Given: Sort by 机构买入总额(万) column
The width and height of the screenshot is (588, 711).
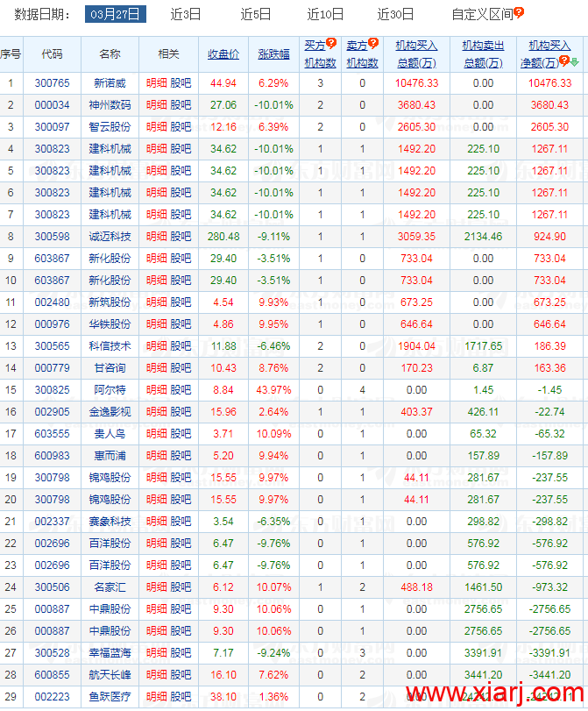Looking at the screenshot, I should coord(416,54).
